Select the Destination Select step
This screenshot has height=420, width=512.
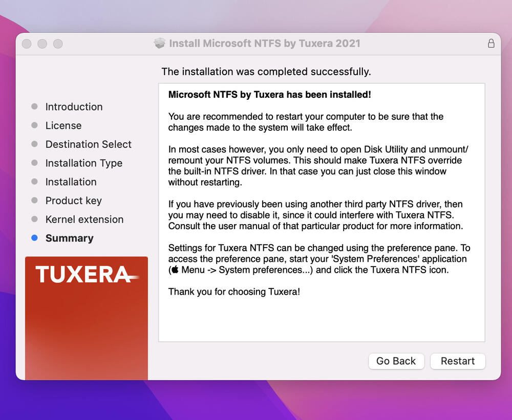(88, 144)
